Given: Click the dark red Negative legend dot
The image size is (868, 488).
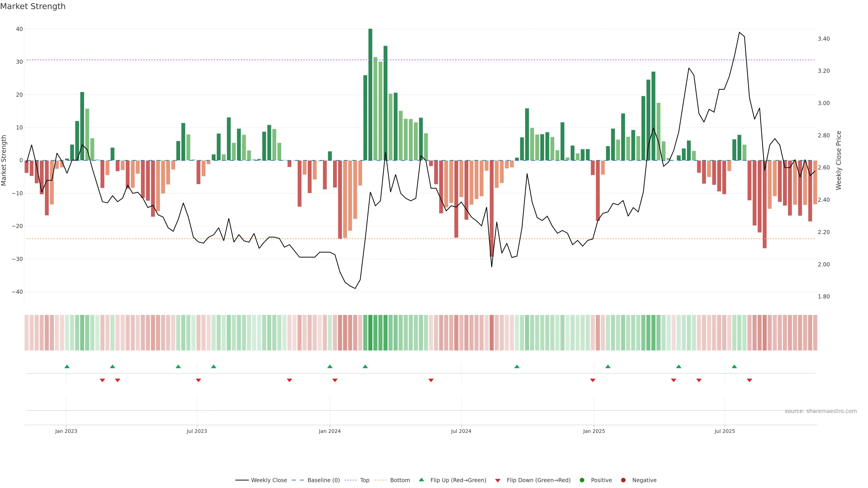Looking at the screenshot, I should [x=623, y=480].
